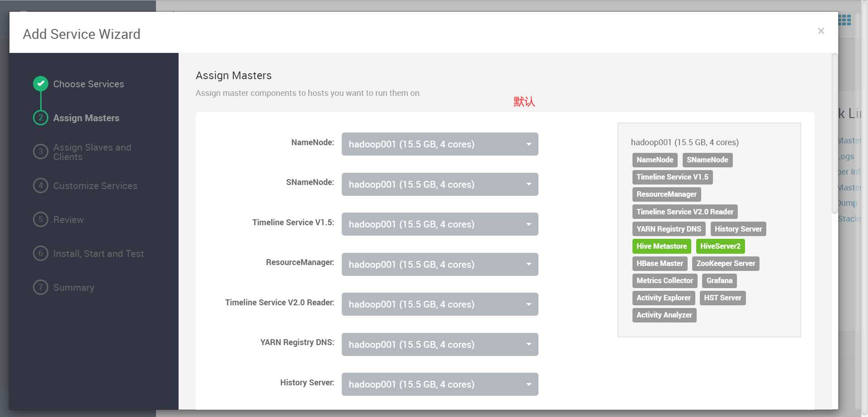Click the hadoop001 host summary title

click(684, 142)
